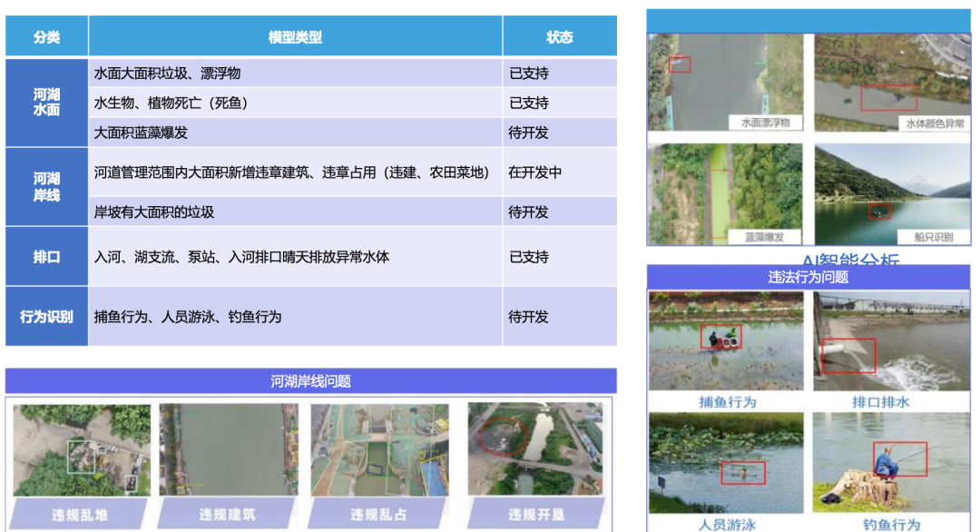Viewport: 980px width, 532px height.
Task: Select the 行为识别 category cell
Action: pos(47,317)
